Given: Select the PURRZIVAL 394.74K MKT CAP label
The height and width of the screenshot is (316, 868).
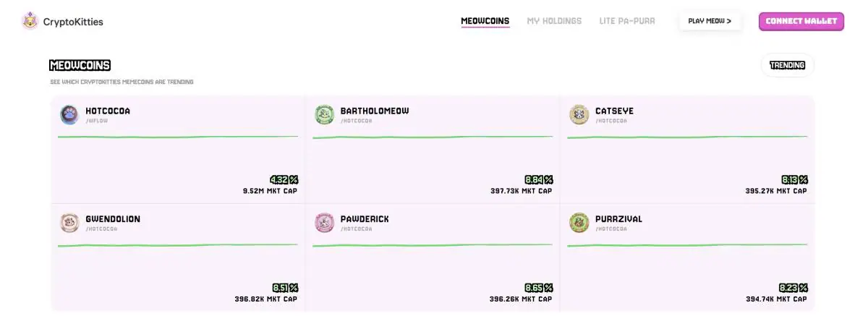Looking at the screenshot, I should [776, 299].
